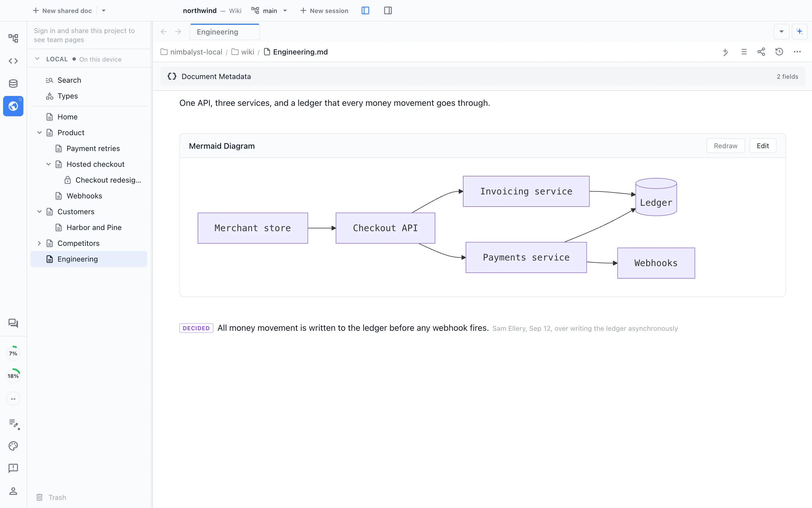Screen dimensions: 812x508
Task: Expand the Document Metadata bar
Action: coord(482,76)
